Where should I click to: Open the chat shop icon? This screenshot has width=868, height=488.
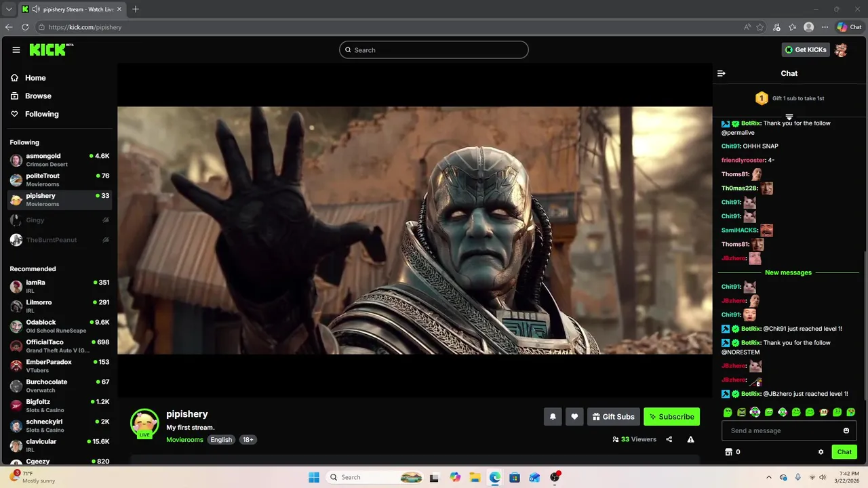pyautogui.click(x=729, y=452)
